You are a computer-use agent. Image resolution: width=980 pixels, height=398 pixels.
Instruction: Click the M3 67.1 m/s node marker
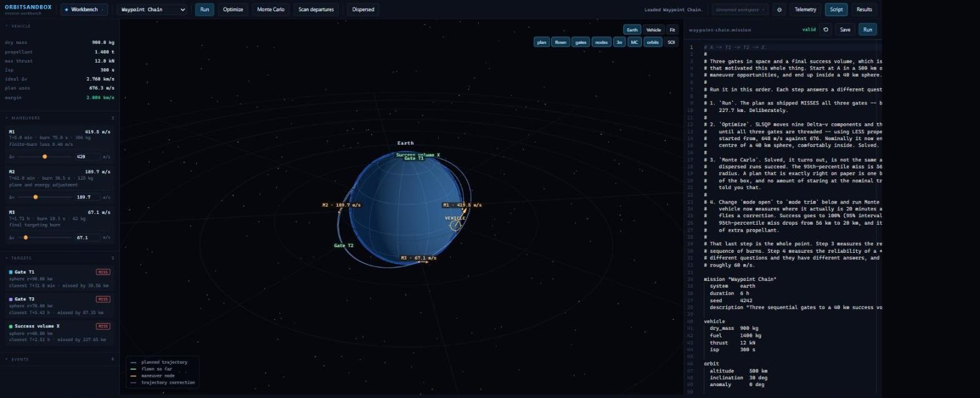tap(418, 258)
